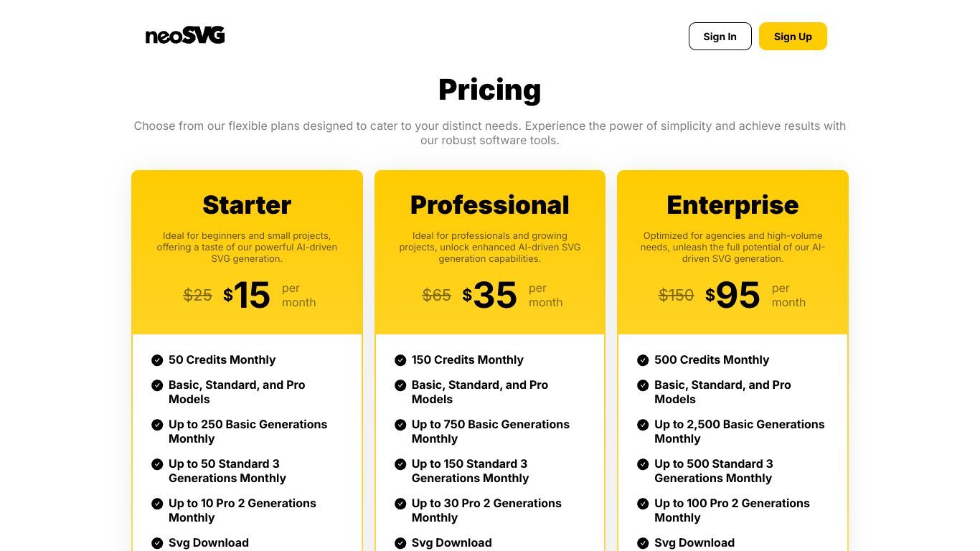Click checkmark icon beside 150 Credits Monthly
Viewport: 980px width, 551px height.
click(400, 360)
